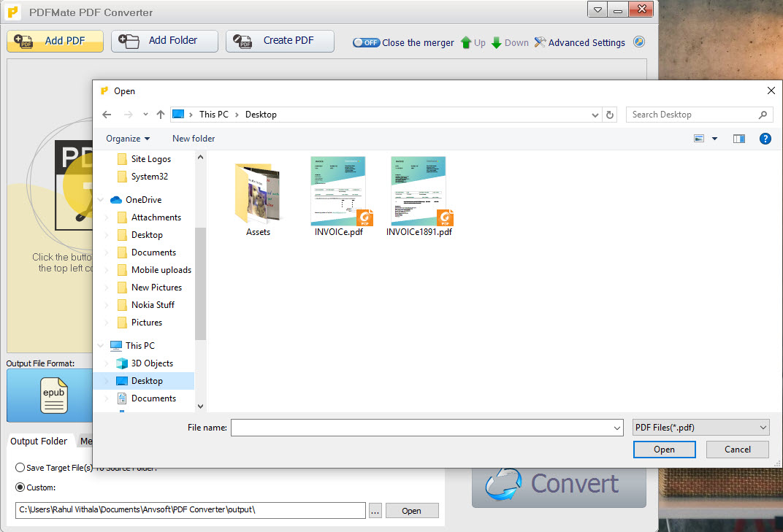Switch to the Output Folder tab
Image resolution: width=783 pixels, height=532 pixels.
(x=39, y=442)
